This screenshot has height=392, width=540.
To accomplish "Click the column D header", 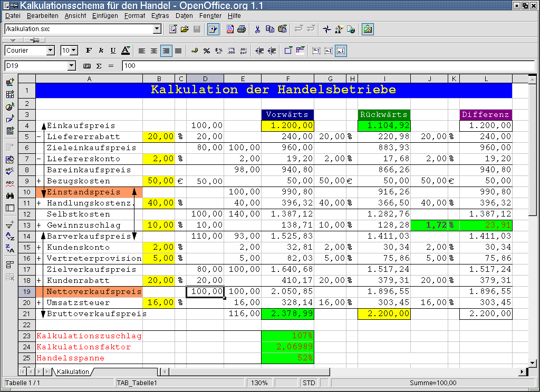I will tap(205, 79).
